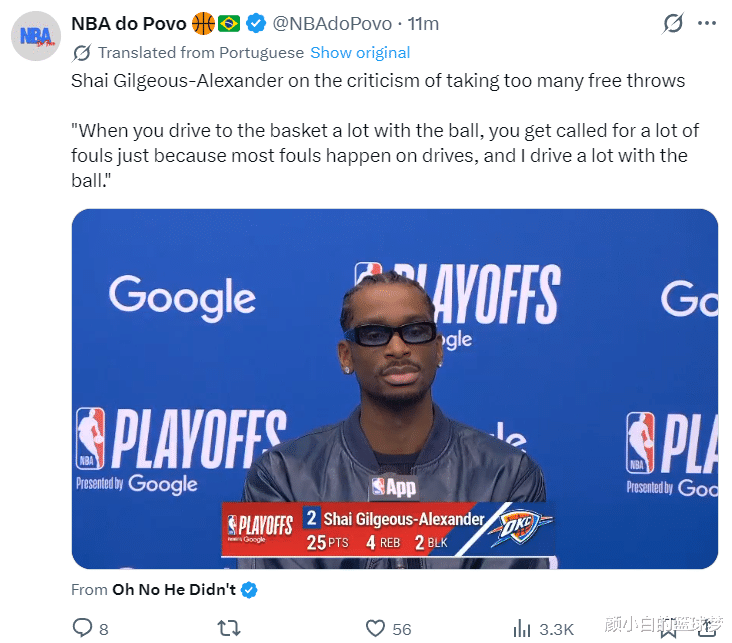
Task: Like the post with the heart icon
Action: pyautogui.click(x=375, y=628)
